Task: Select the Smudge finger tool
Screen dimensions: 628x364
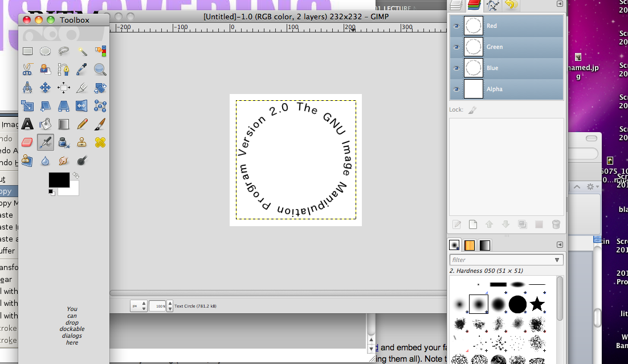Action: click(63, 161)
